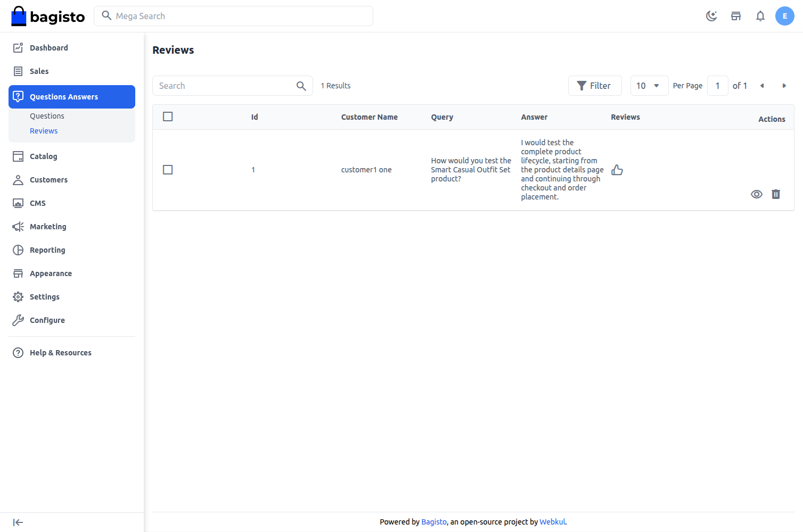Click the search magnifier in datagrid
This screenshot has height=532, width=803.
pyautogui.click(x=301, y=86)
